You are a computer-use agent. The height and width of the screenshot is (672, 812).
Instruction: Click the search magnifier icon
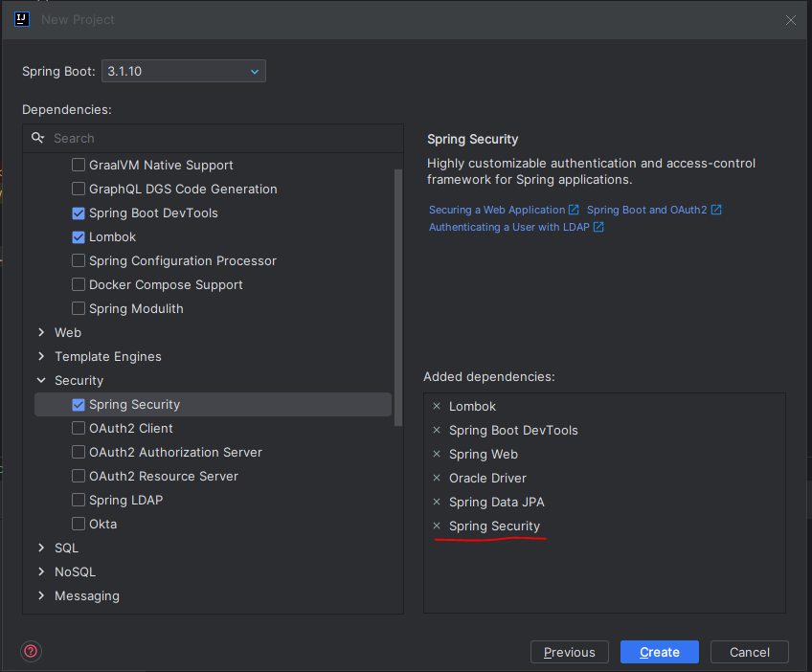(37, 138)
